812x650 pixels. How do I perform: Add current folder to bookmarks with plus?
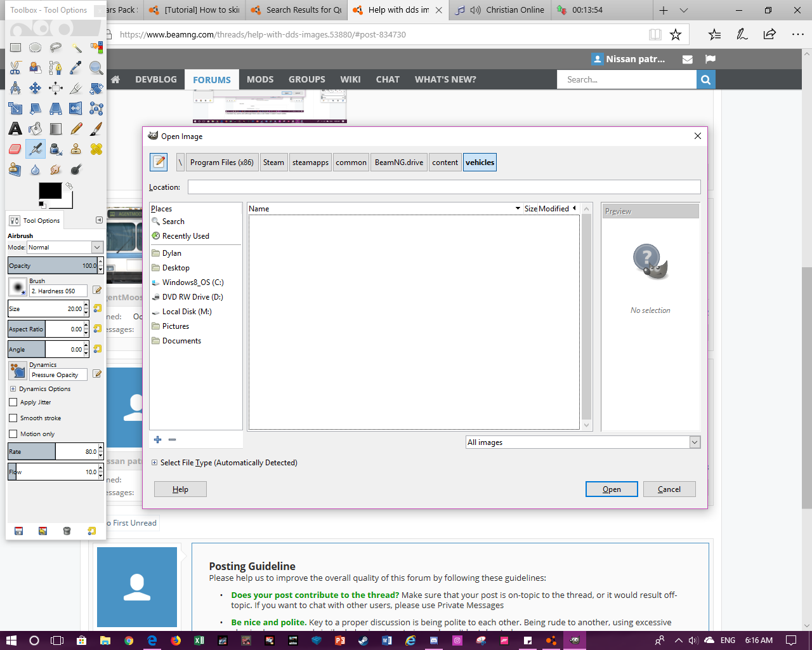158,439
